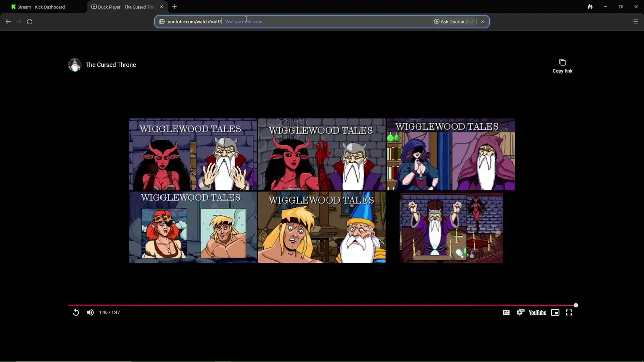Seek on the red video progress bar

tap(322, 305)
